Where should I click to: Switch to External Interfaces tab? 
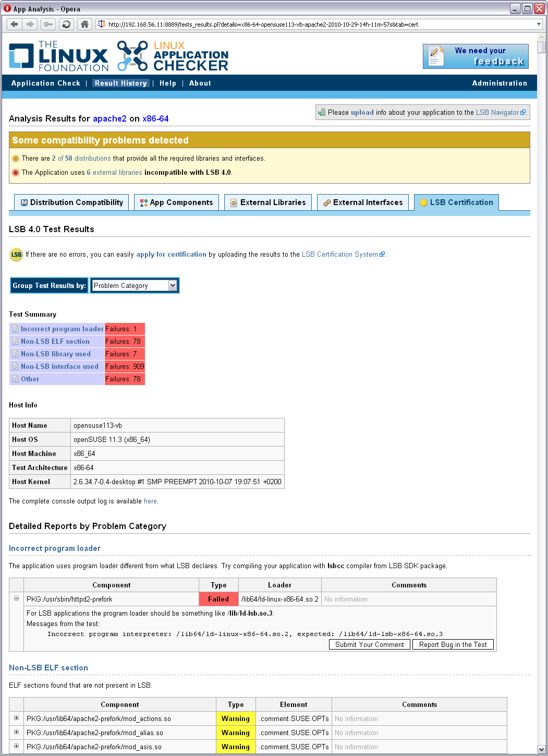pyautogui.click(x=363, y=202)
